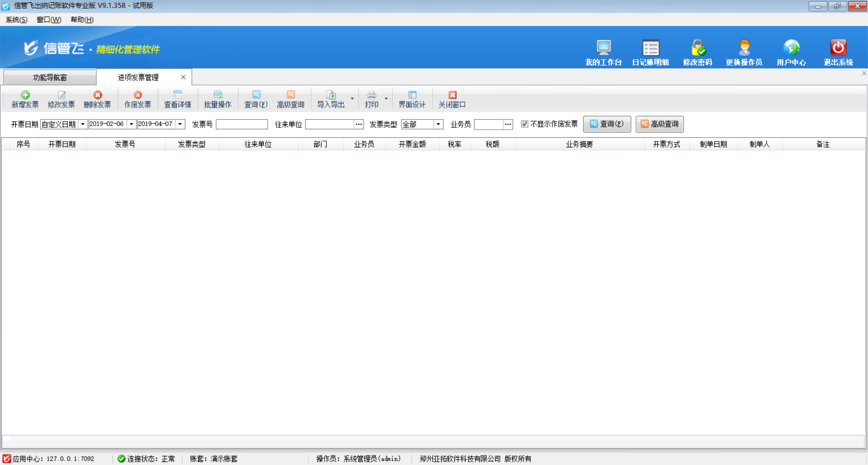
Task: Click 退出系统 exit system icon
Action: pyautogui.click(x=838, y=48)
